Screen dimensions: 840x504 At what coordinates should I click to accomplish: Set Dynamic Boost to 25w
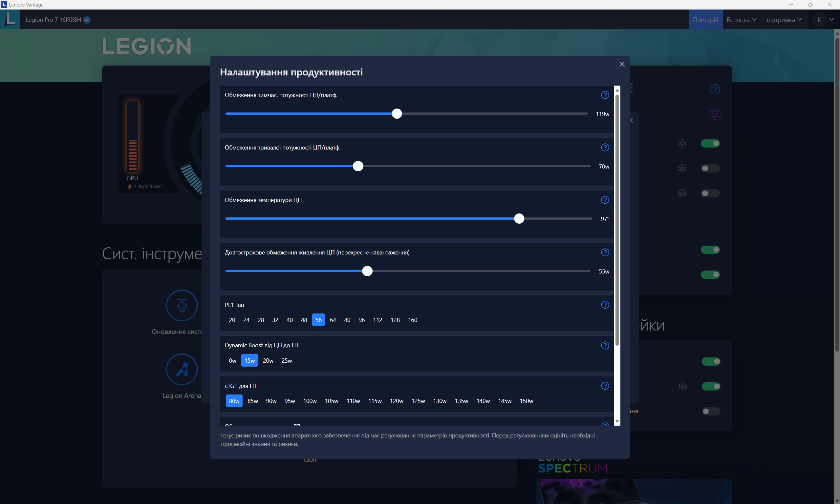click(286, 361)
